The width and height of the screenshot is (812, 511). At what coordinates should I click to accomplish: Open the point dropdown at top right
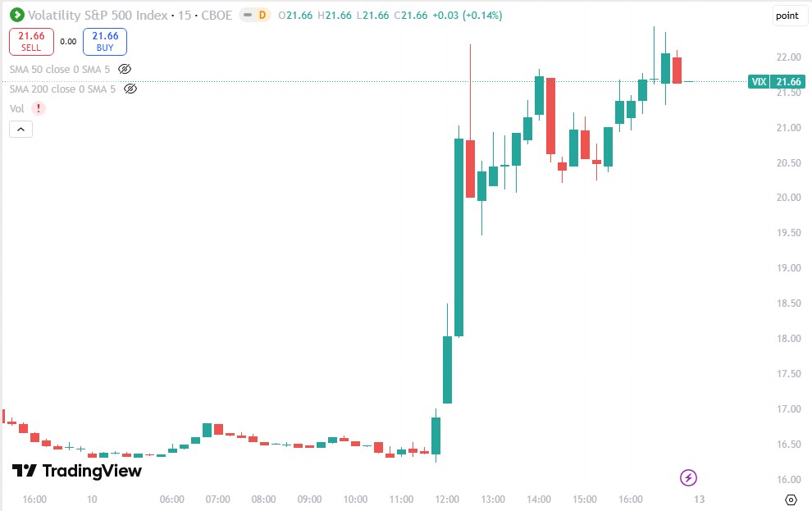click(787, 16)
